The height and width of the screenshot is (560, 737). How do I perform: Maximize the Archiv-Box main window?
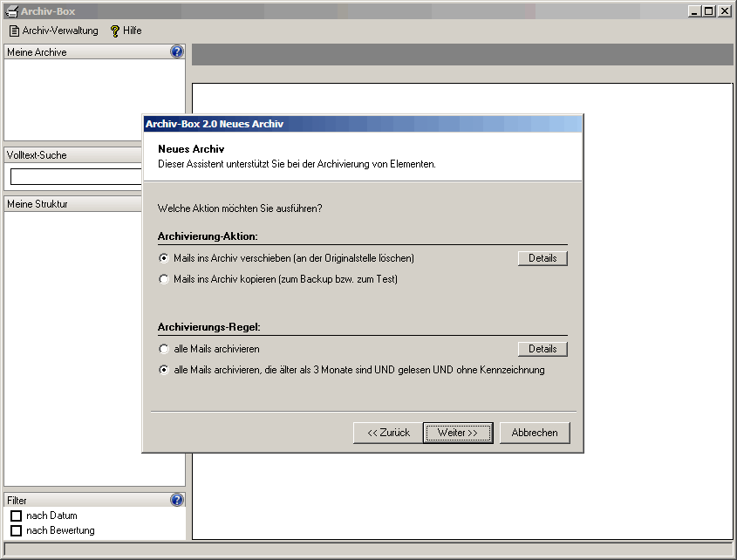click(708, 11)
